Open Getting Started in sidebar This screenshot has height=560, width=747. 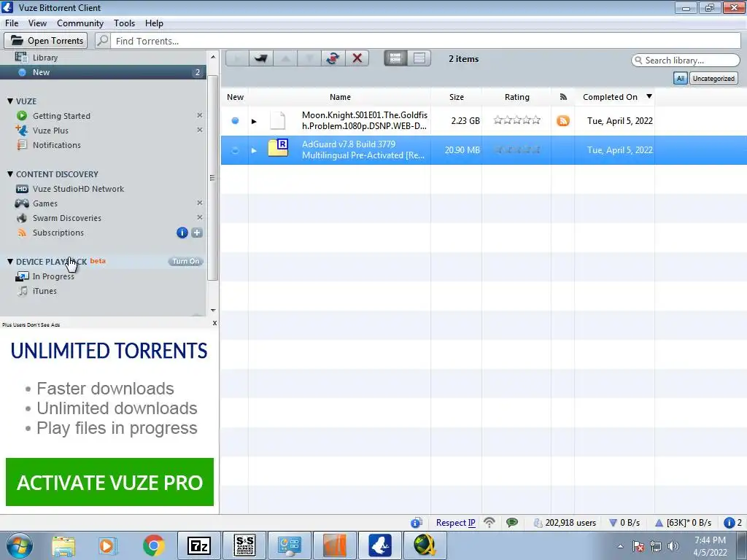(x=61, y=116)
